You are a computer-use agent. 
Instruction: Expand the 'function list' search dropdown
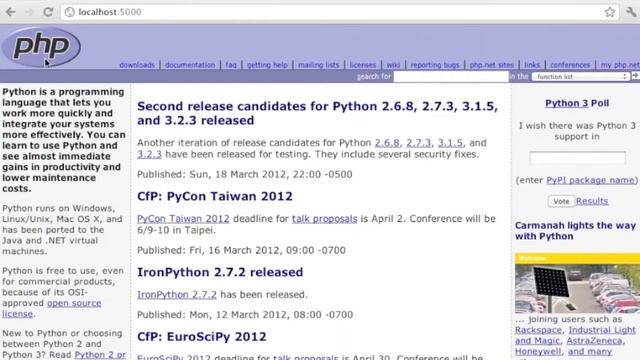click(x=580, y=76)
